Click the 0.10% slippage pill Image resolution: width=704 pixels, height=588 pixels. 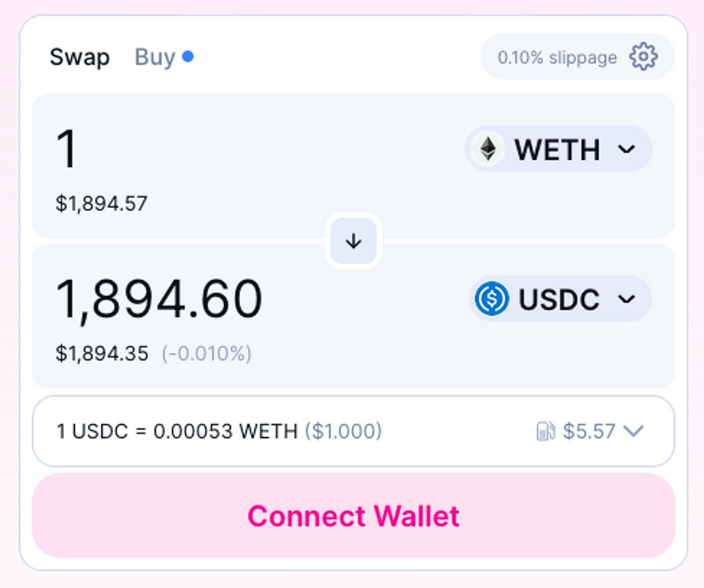(557, 57)
